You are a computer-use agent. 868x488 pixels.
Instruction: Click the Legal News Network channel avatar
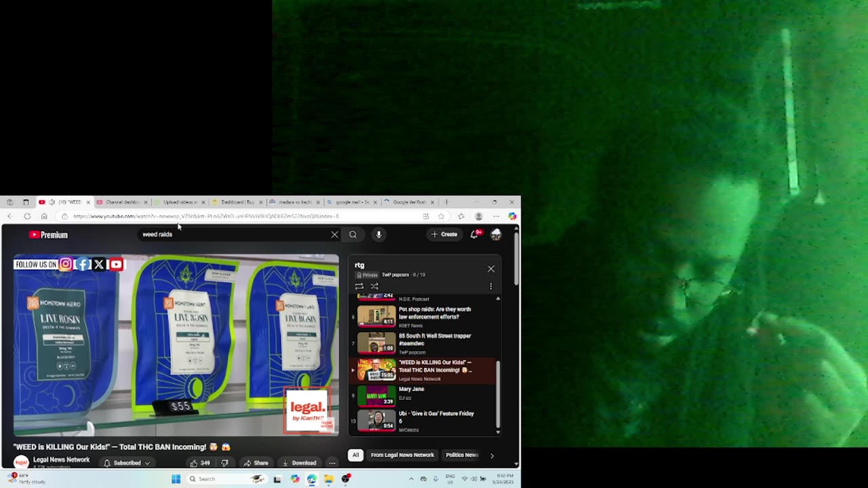tap(21, 462)
